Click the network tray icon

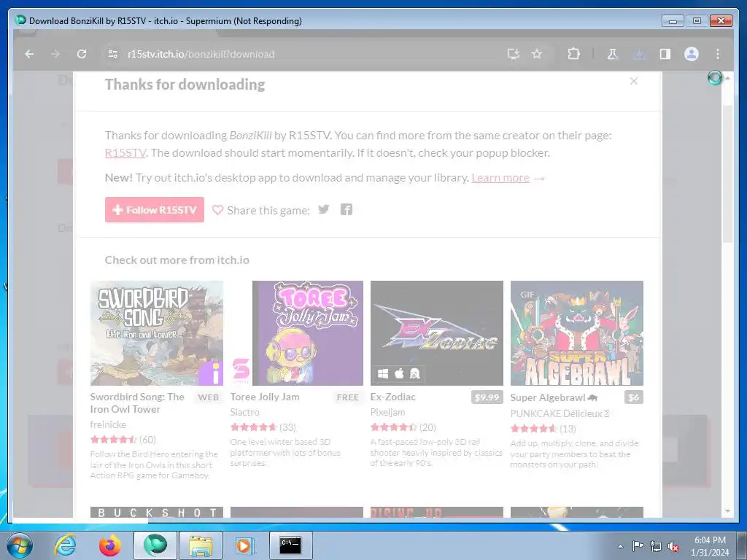(x=656, y=546)
